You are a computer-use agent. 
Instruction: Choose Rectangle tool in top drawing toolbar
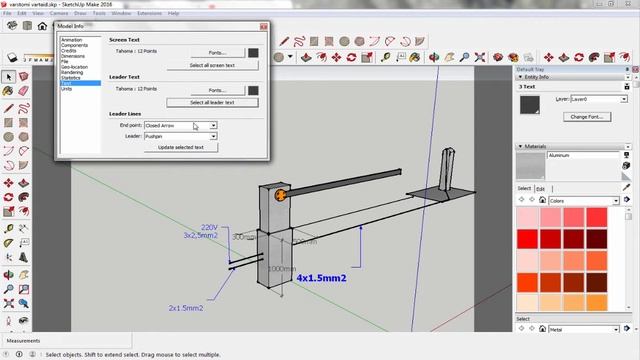pos(314,41)
